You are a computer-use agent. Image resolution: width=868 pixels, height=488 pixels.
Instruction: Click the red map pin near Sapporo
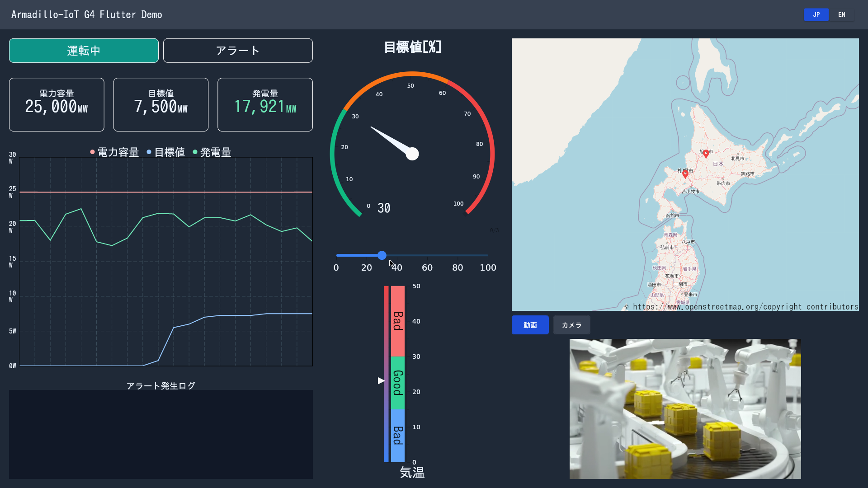[685, 174]
